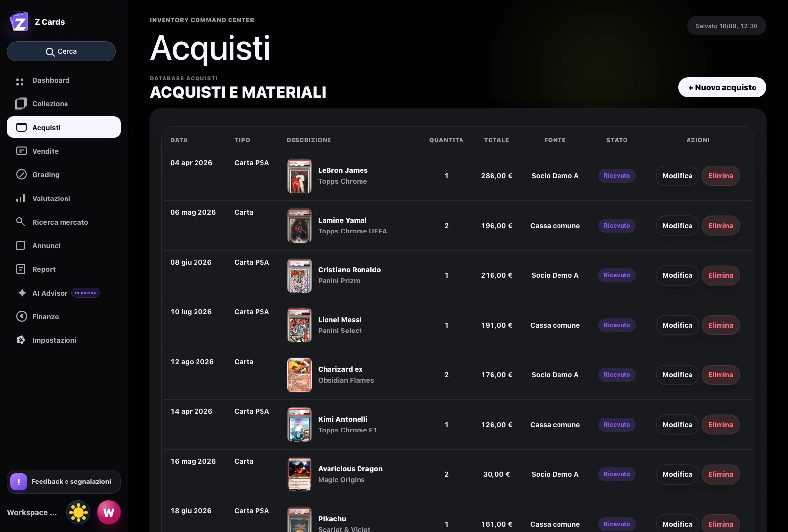Switch to Valutazioni
This screenshot has height=532, width=788.
(64, 199)
